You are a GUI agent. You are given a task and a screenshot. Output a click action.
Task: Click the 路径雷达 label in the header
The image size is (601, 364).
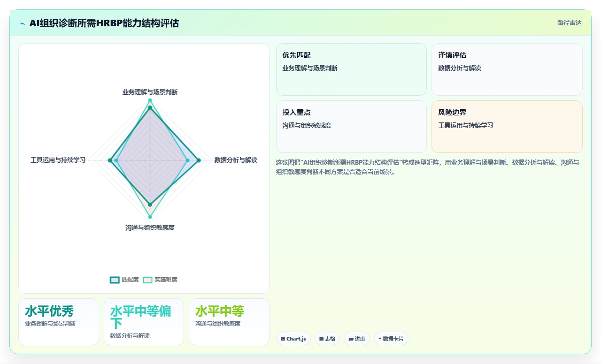click(x=570, y=23)
